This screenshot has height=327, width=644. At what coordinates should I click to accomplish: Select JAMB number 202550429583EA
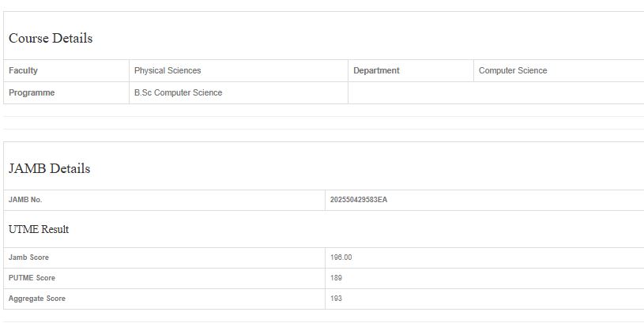(x=359, y=200)
